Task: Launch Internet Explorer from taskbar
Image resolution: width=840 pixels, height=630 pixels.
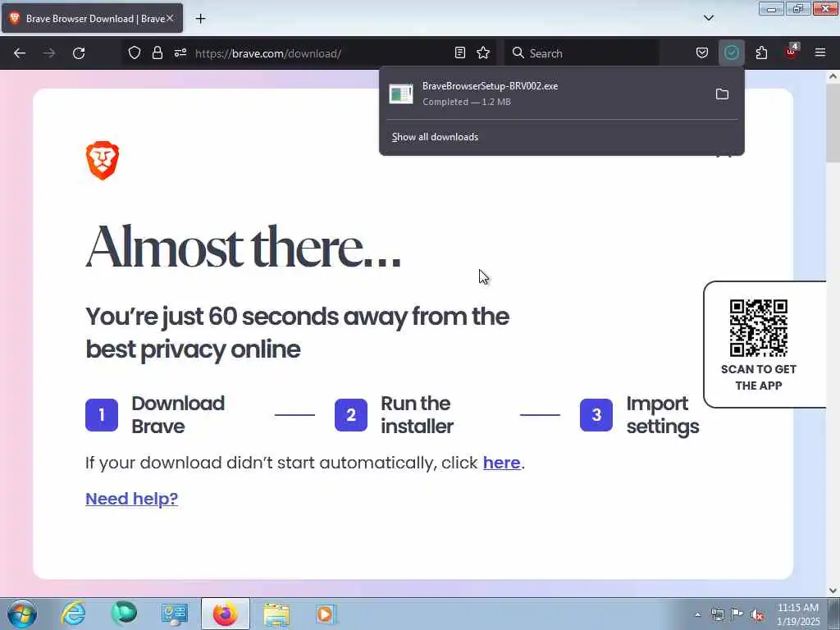Action: click(x=73, y=614)
